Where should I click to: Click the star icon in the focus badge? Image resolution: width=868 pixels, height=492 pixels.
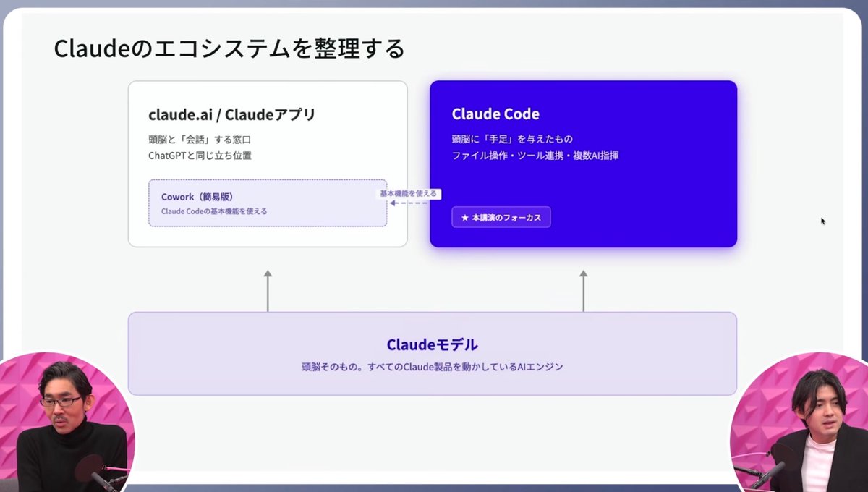pyautogui.click(x=465, y=217)
